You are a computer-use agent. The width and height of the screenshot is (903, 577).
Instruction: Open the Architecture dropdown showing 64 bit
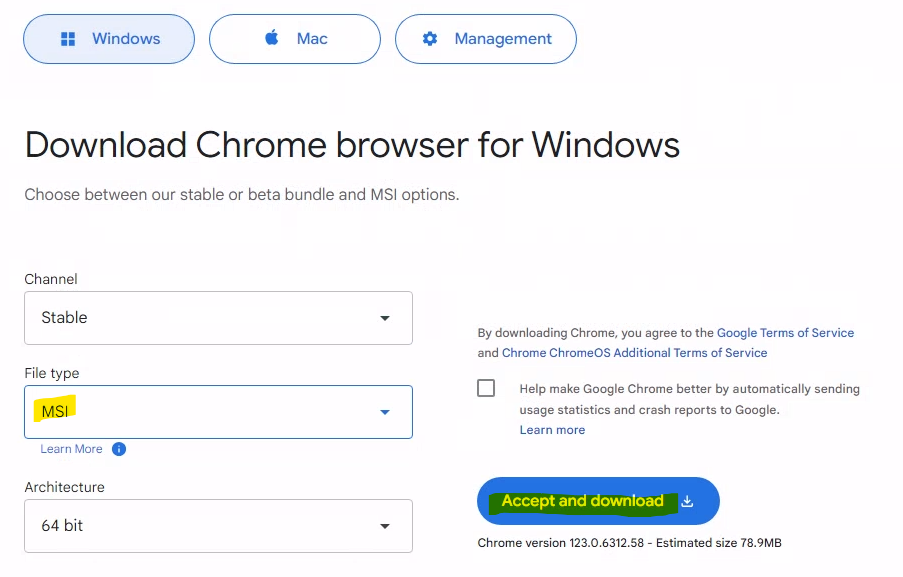[218, 526]
